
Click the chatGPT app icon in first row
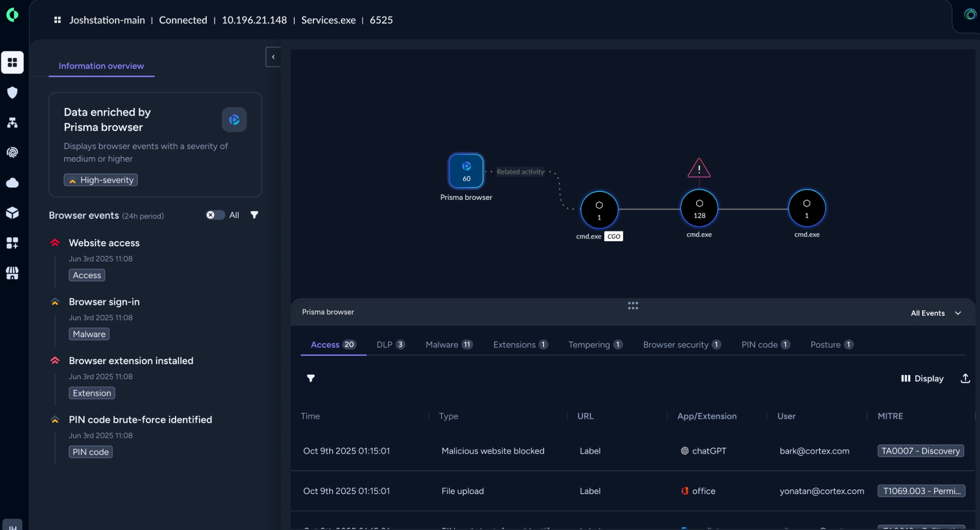click(x=685, y=451)
